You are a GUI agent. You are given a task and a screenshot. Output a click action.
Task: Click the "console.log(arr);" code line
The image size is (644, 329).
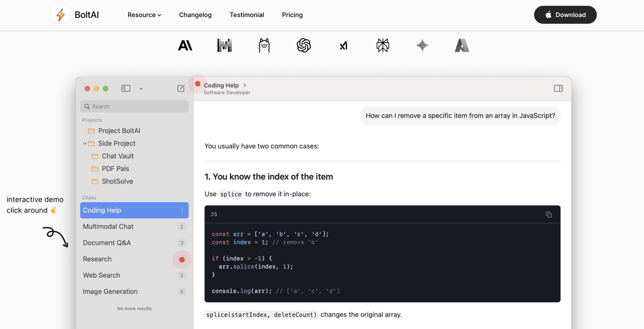tap(242, 291)
